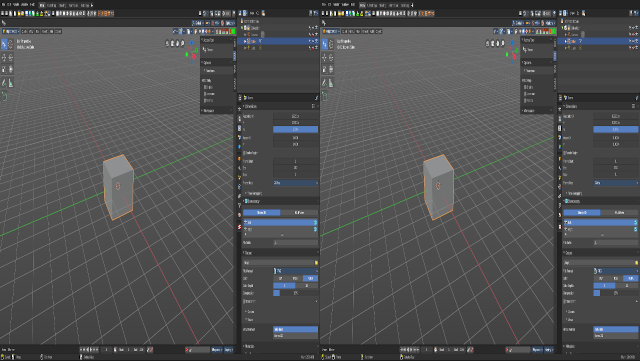Image resolution: width=640 pixels, height=361 pixels.
Task: Adjust resolution percentage slider in left window
Action: [x=296, y=129]
